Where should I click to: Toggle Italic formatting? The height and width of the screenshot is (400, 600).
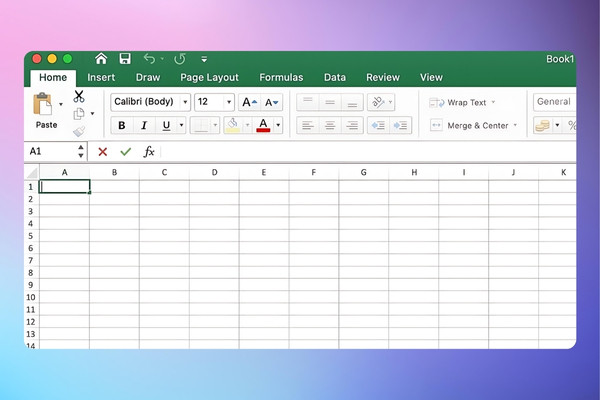[144, 125]
